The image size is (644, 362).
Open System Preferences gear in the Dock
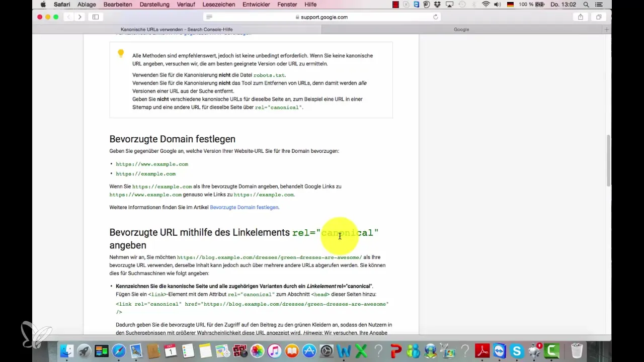[x=327, y=350]
